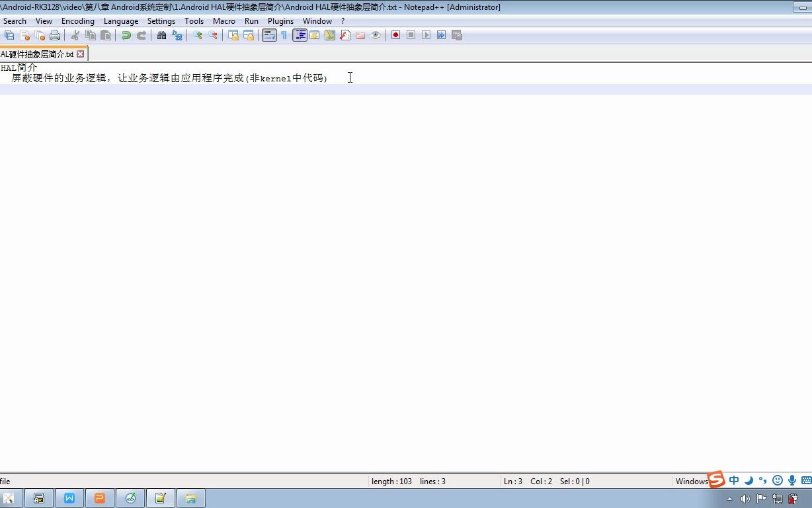Expand the Macro menu
Viewport: 812px width, 508px height.
[x=224, y=21]
